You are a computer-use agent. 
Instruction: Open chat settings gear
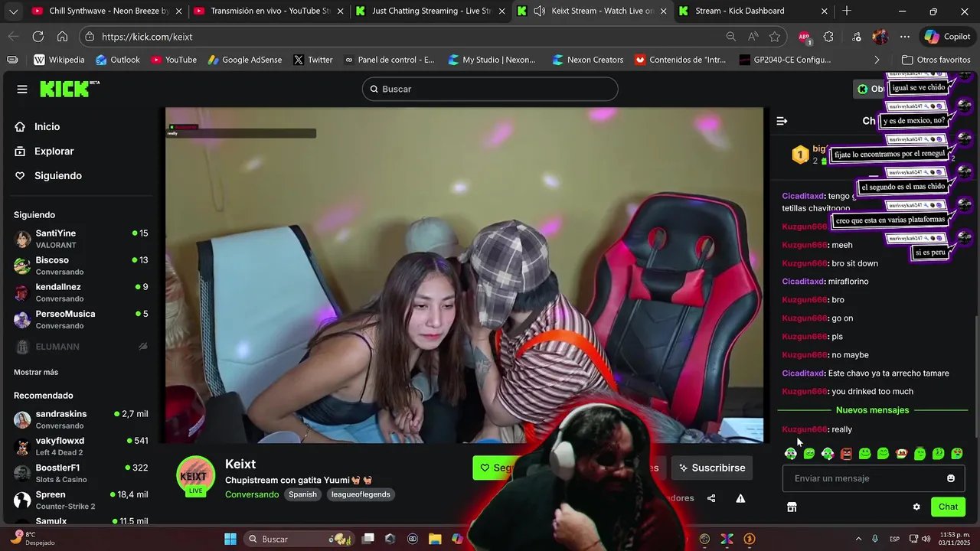916,507
